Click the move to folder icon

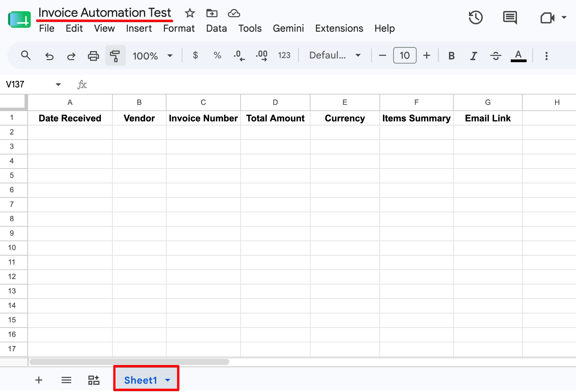pyautogui.click(x=212, y=13)
